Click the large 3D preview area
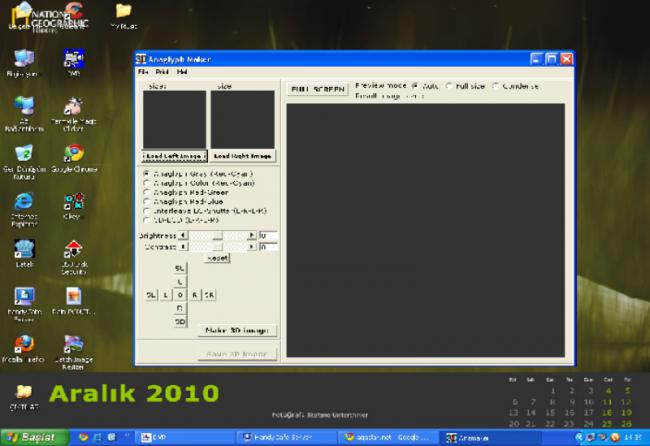The image size is (650, 446). pyautogui.click(x=425, y=230)
